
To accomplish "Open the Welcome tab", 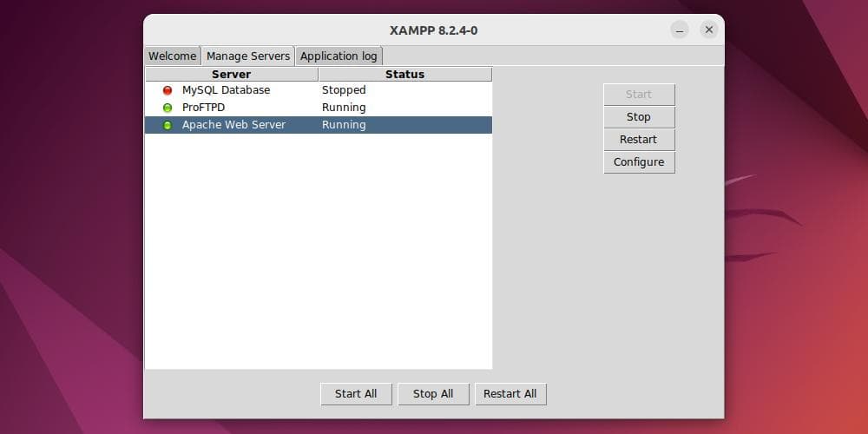I will click(172, 56).
